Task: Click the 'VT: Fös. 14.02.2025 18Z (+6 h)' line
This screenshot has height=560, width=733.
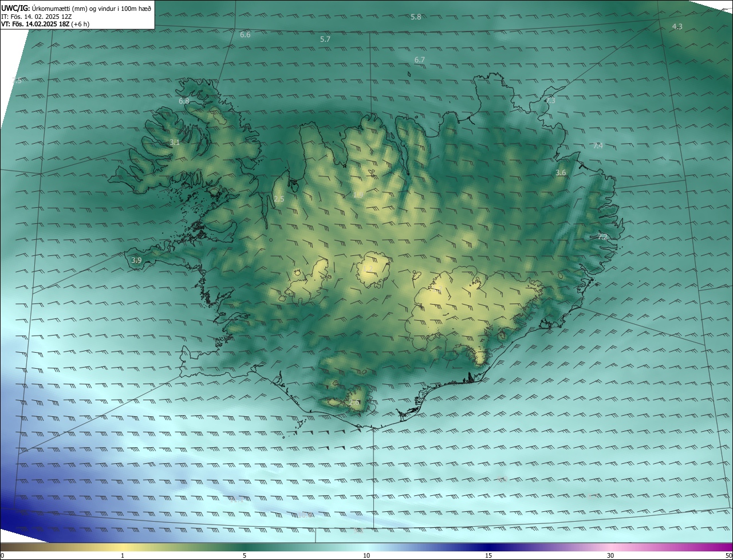Action: [45, 24]
